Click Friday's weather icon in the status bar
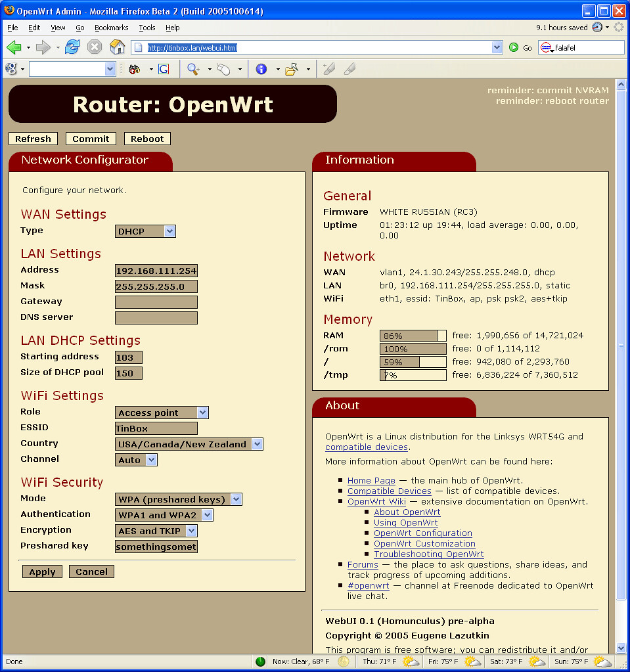The image size is (630, 672). [472, 661]
